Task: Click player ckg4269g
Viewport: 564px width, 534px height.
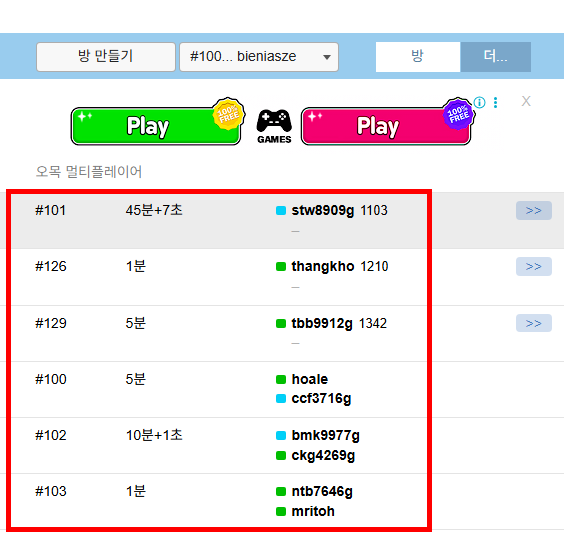Action: 323,456
